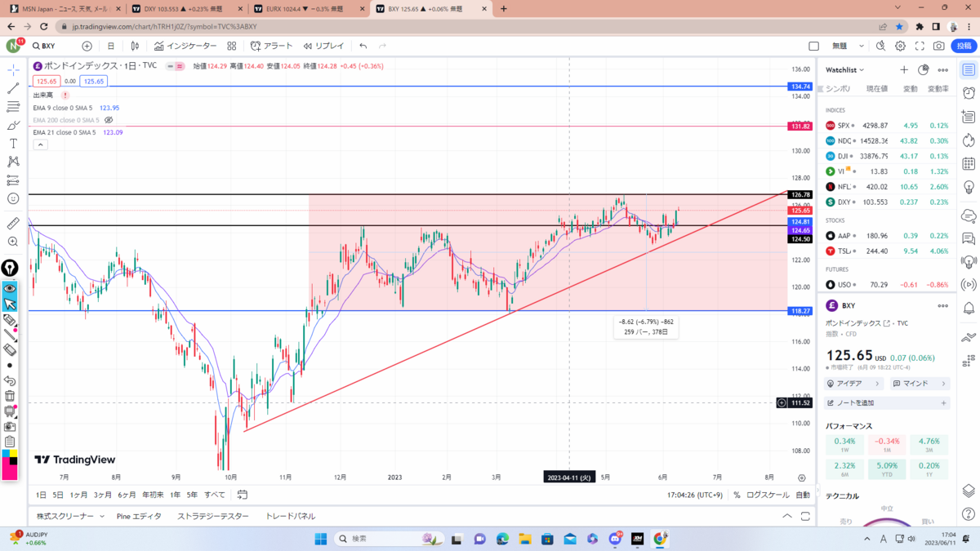The image size is (980, 551).
Task: Open candlestick chart style selector
Action: tap(135, 46)
